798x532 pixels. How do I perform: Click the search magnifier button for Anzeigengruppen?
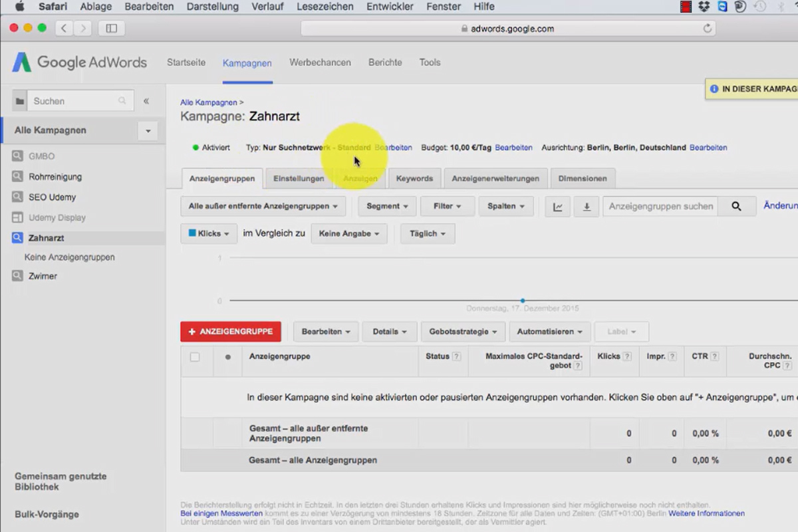[x=736, y=207]
